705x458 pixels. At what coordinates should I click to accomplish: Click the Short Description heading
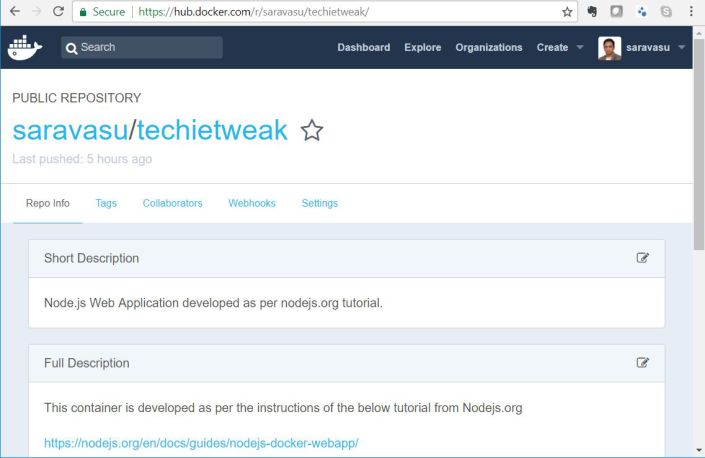[91, 258]
